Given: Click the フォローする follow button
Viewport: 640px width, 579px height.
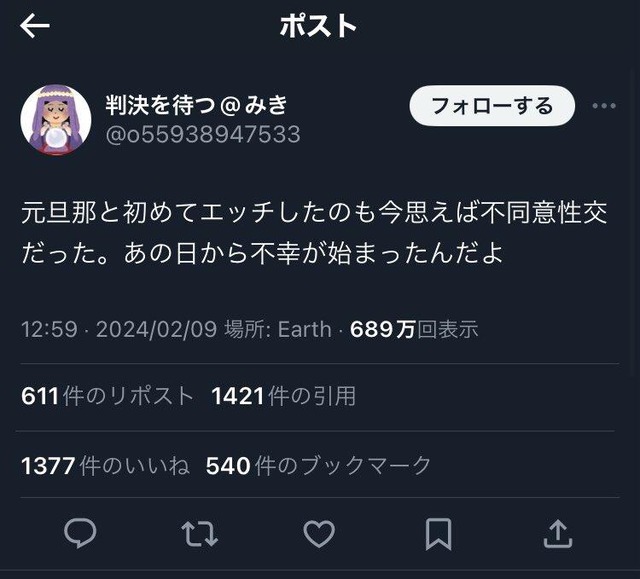Looking at the screenshot, I should 492,106.
